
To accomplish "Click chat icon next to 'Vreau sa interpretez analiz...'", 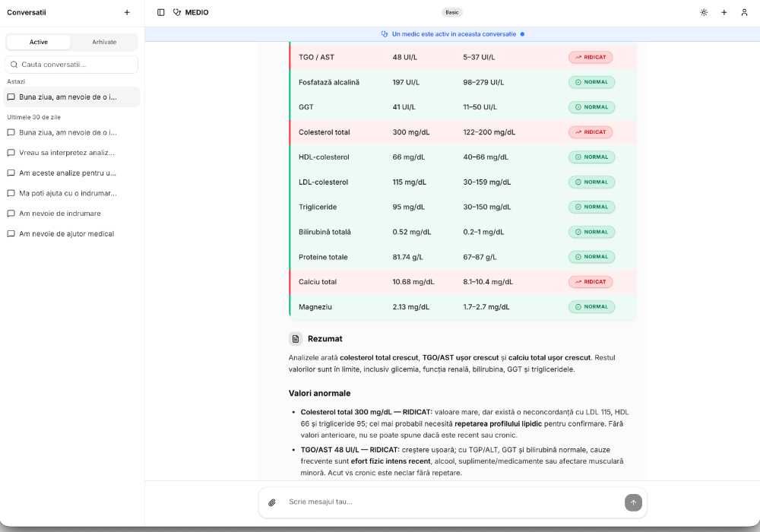I will point(11,153).
